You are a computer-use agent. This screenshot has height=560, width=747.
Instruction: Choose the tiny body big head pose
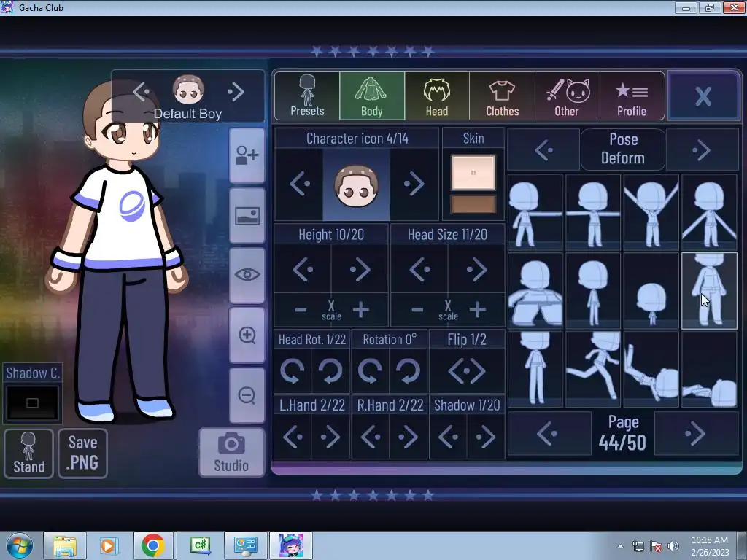coord(651,291)
